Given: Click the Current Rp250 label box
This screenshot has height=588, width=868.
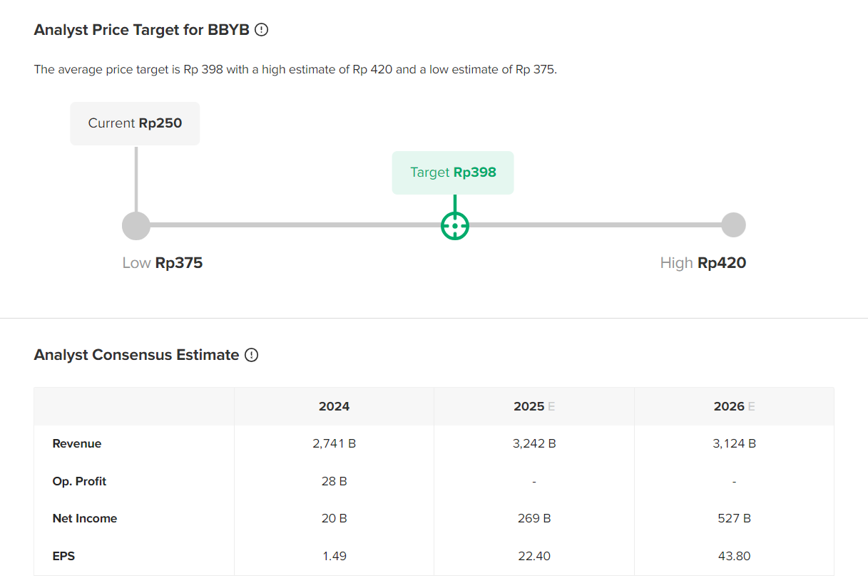Looking at the screenshot, I should point(135,123).
